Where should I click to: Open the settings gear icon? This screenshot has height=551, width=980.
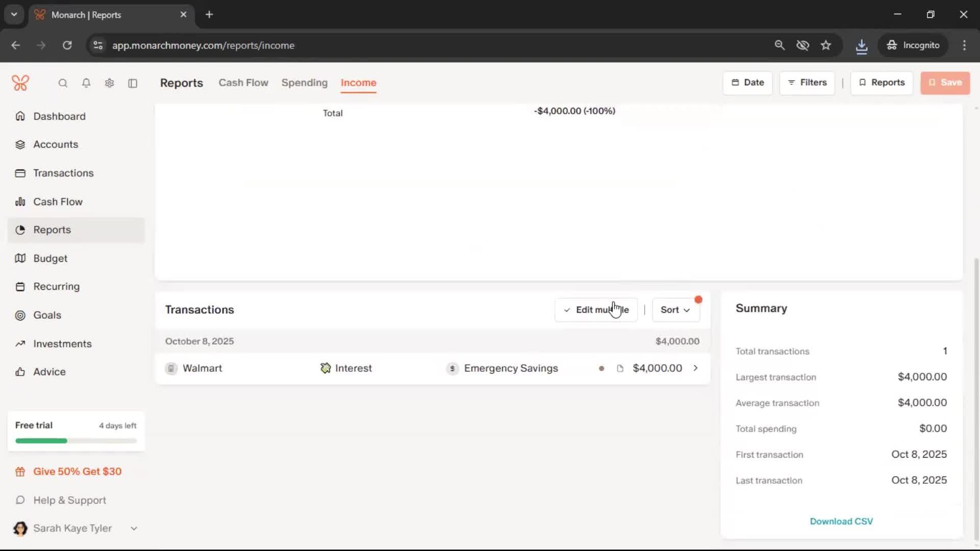pyautogui.click(x=109, y=83)
